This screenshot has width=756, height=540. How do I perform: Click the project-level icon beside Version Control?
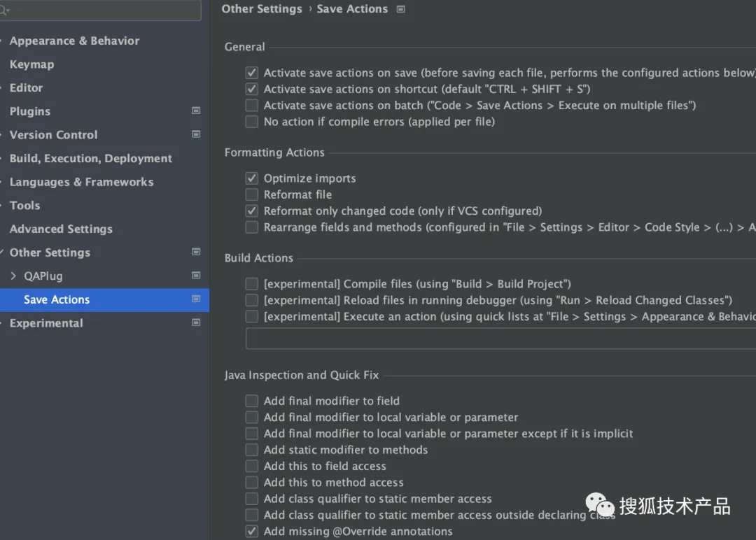click(196, 134)
